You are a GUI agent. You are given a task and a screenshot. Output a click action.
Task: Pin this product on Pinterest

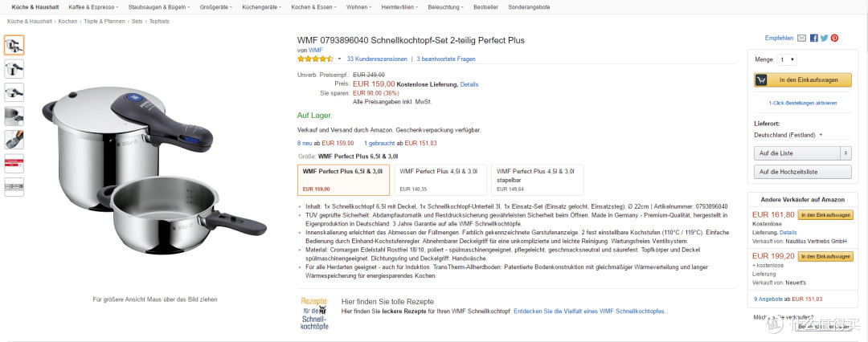pyautogui.click(x=834, y=38)
